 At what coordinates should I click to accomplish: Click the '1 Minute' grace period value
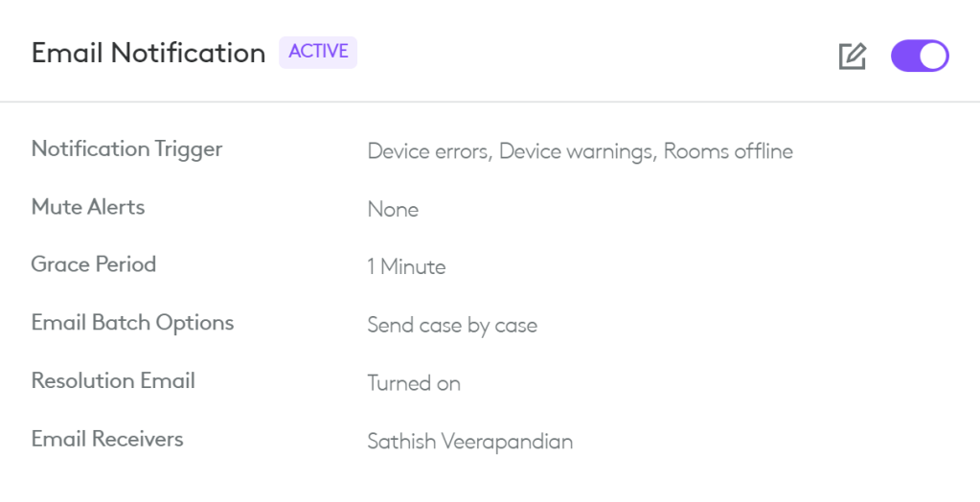(x=406, y=267)
